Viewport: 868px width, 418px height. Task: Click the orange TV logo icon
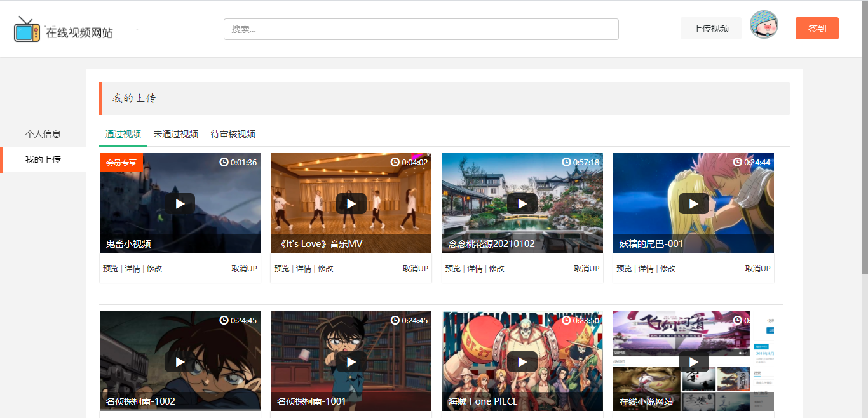[27, 28]
